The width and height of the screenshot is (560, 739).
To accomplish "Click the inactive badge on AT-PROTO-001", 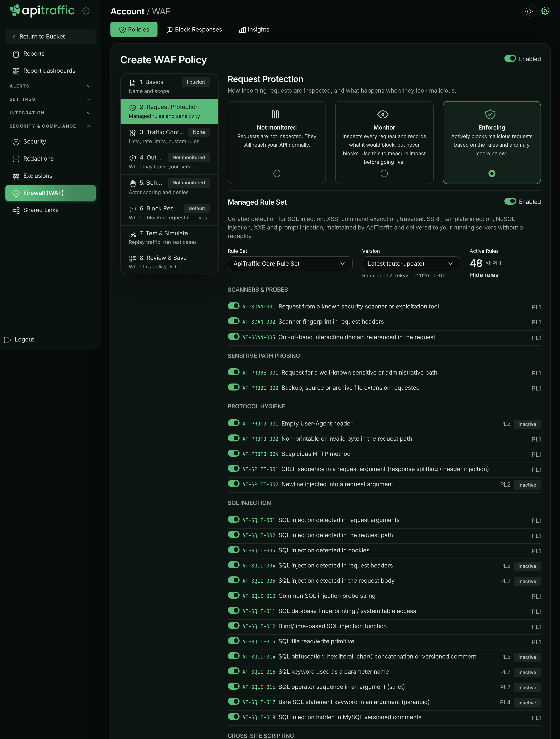I will (527, 424).
